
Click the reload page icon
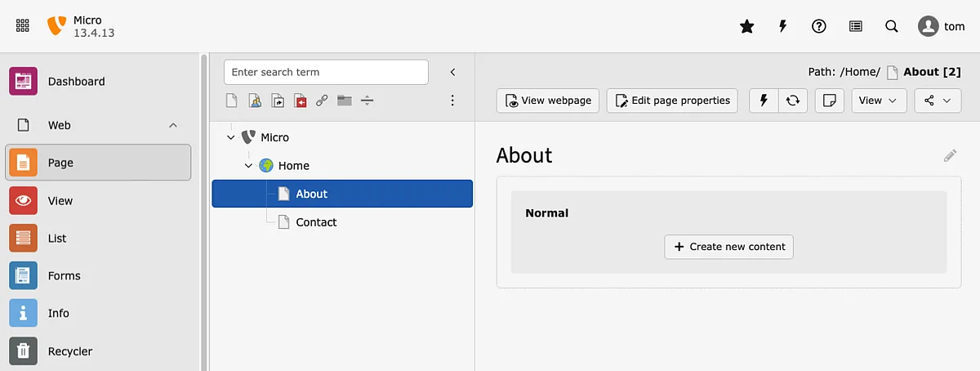pyautogui.click(x=792, y=101)
